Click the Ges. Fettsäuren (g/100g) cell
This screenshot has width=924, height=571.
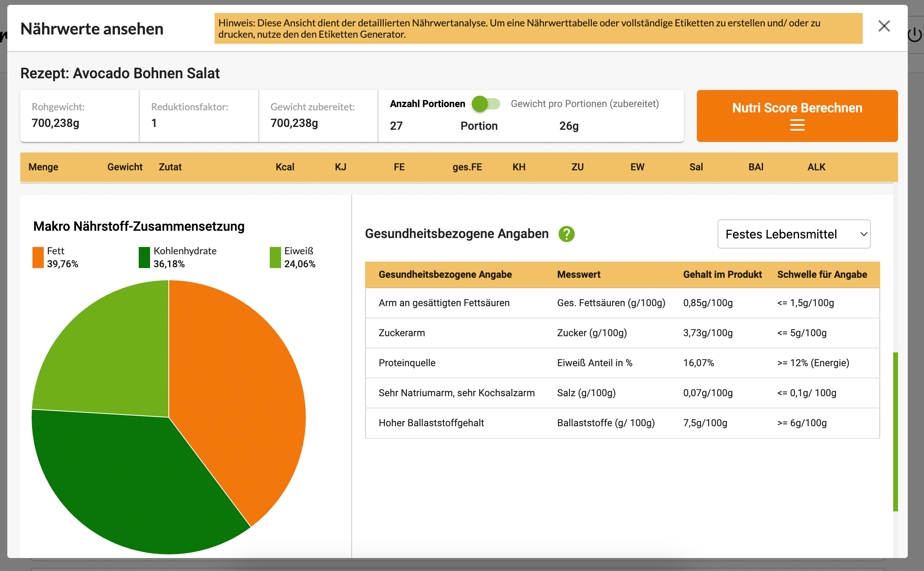pos(611,303)
